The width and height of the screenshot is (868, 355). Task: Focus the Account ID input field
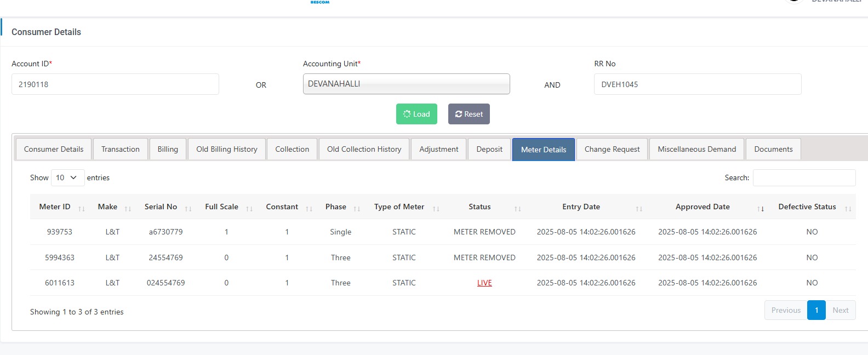pyautogui.click(x=115, y=84)
